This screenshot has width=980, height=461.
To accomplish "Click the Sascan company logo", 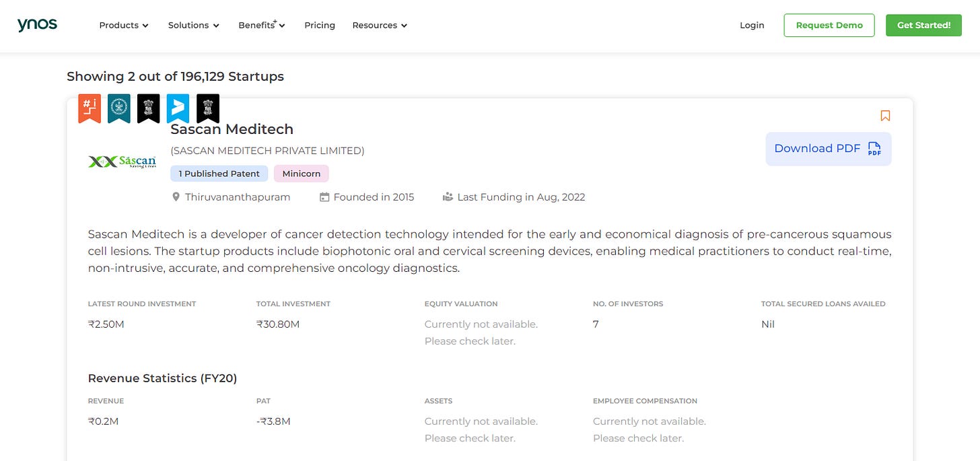I will pos(123,162).
